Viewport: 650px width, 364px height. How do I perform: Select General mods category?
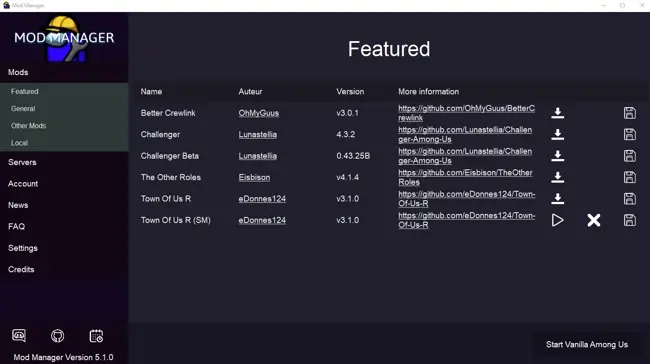23,109
